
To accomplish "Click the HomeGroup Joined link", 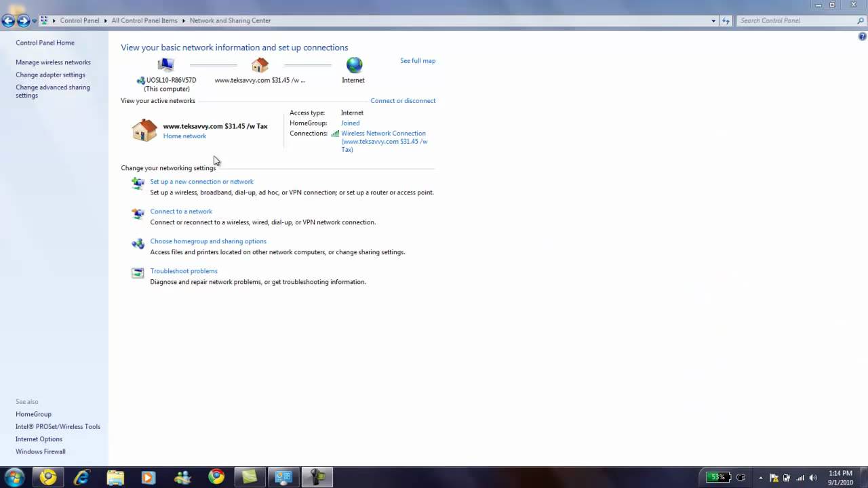I will pyautogui.click(x=350, y=123).
